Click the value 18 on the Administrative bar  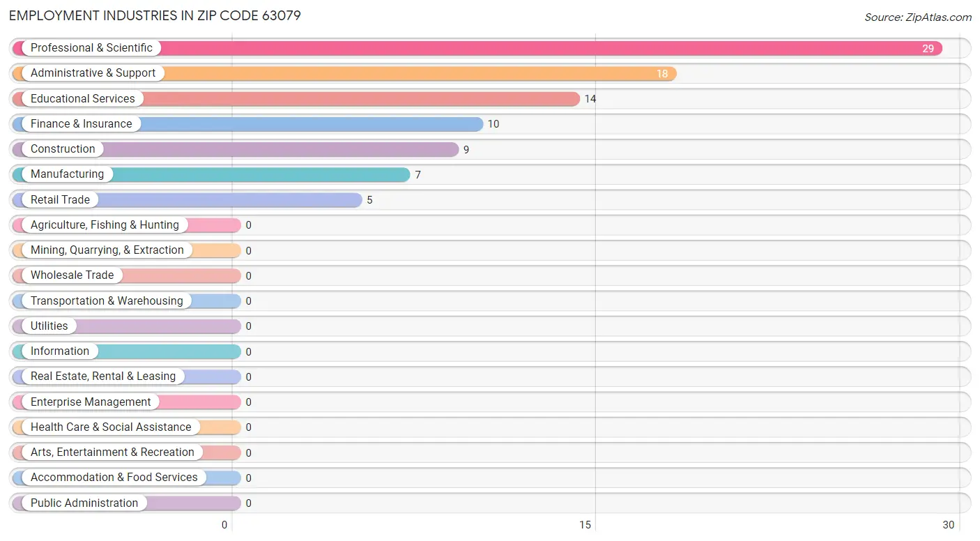(661, 74)
